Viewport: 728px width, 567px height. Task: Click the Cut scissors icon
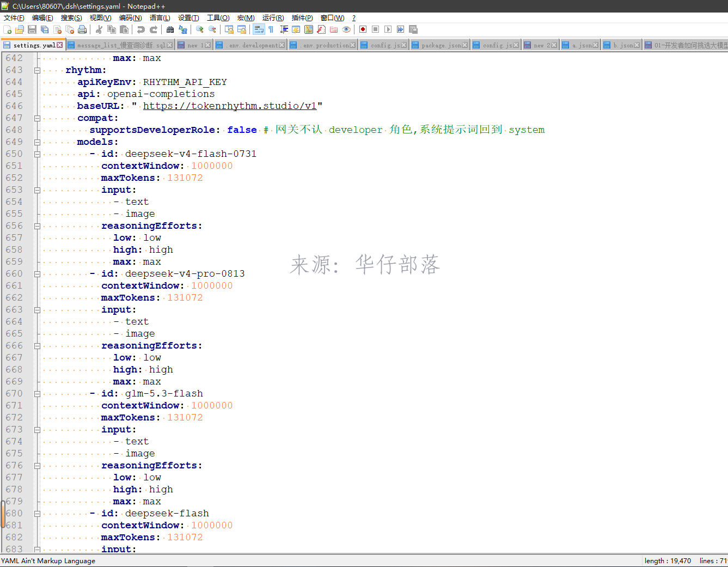pyautogui.click(x=99, y=29)
